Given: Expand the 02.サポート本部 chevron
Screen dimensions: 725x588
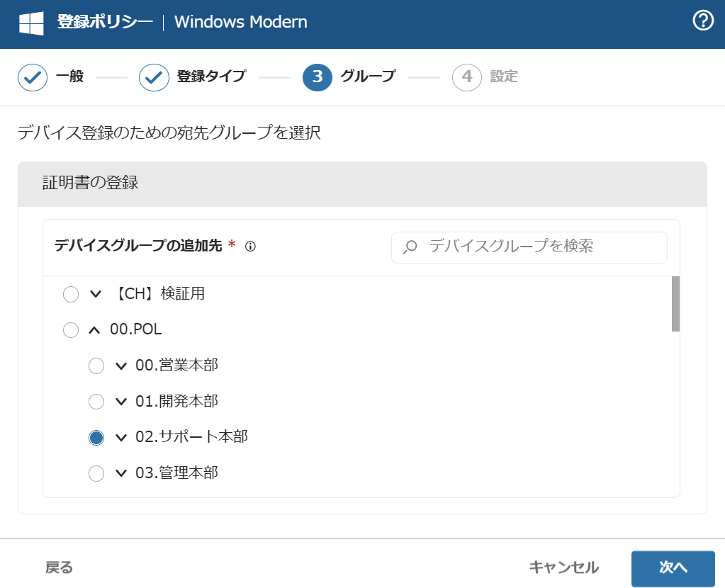Looking at the screenshot, I should 121,437.
